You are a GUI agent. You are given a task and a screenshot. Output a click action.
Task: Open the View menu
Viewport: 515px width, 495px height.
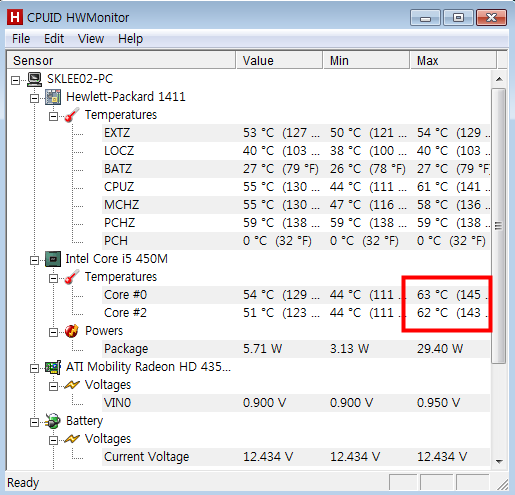pyautogui.click(x=91, y=39)
